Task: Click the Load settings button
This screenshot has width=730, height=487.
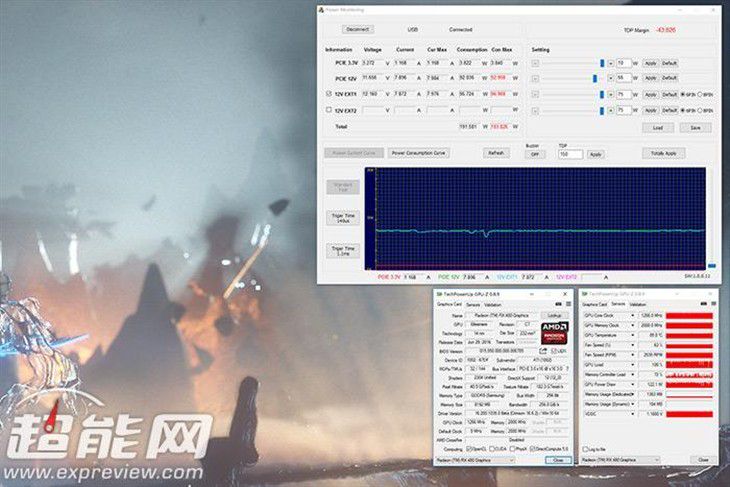Action: tap(658, 128)
